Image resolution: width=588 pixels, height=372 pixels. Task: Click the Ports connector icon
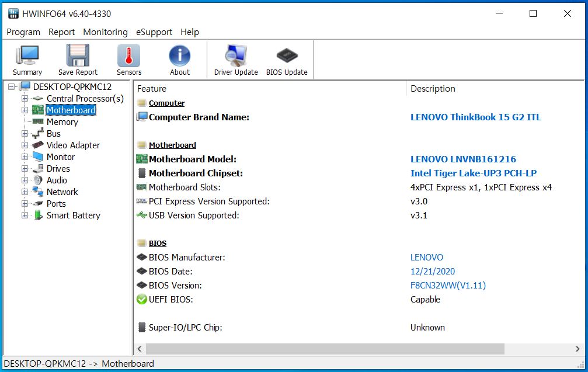(x=38, y=204)
